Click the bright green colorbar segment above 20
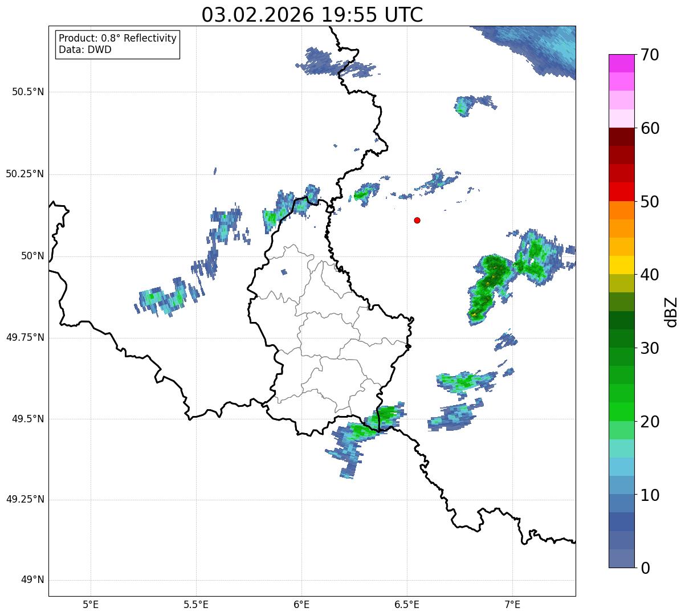The height and width of the screenshot is (616, 685). (621, 412)
